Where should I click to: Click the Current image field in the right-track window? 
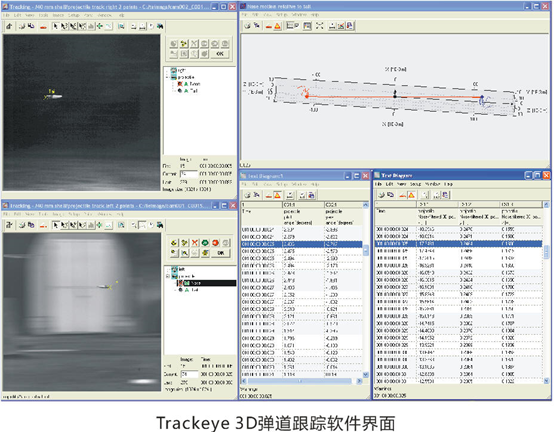(189, 174)
